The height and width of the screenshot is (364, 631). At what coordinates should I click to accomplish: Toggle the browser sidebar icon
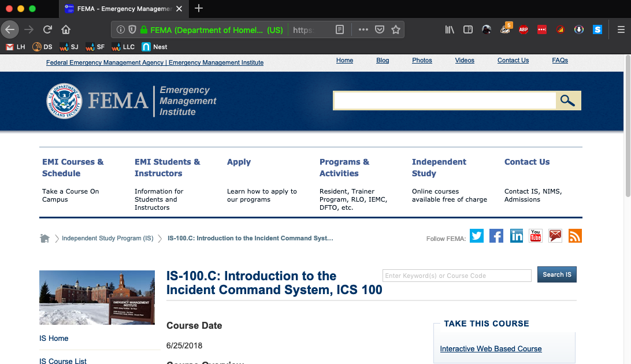[x=468, y=29]
